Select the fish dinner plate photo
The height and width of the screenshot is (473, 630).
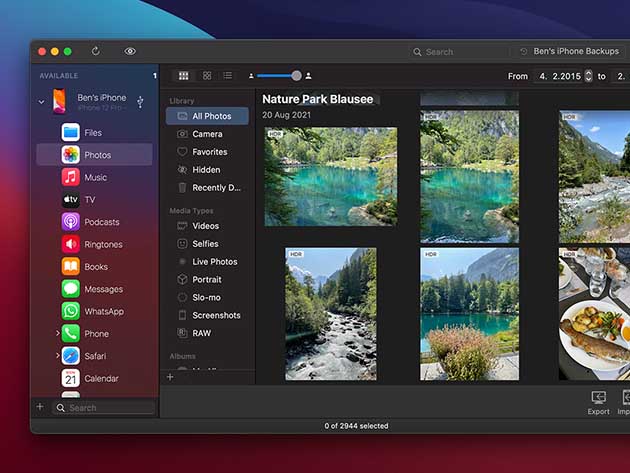pos(594,314)
